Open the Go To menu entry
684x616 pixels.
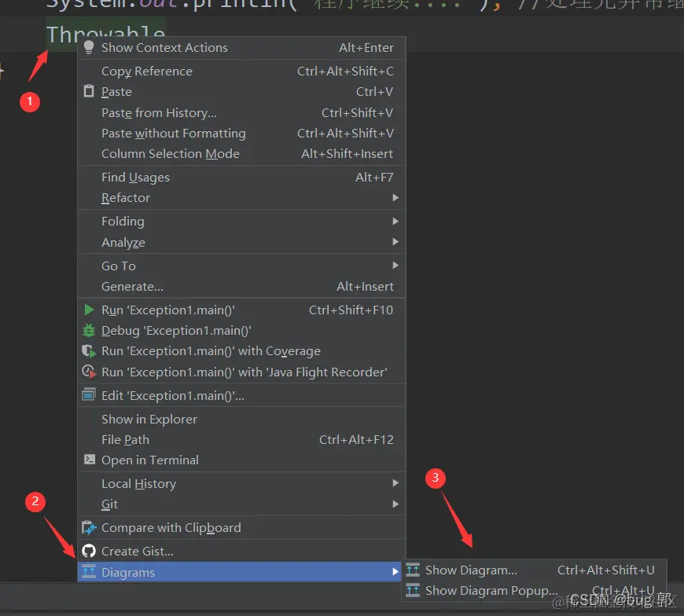[x=241, y=266]
